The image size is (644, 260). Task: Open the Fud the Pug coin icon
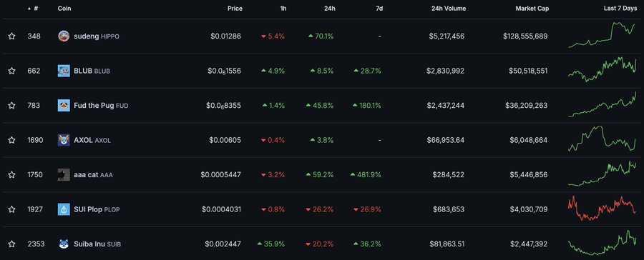click(x=64, y=106)
